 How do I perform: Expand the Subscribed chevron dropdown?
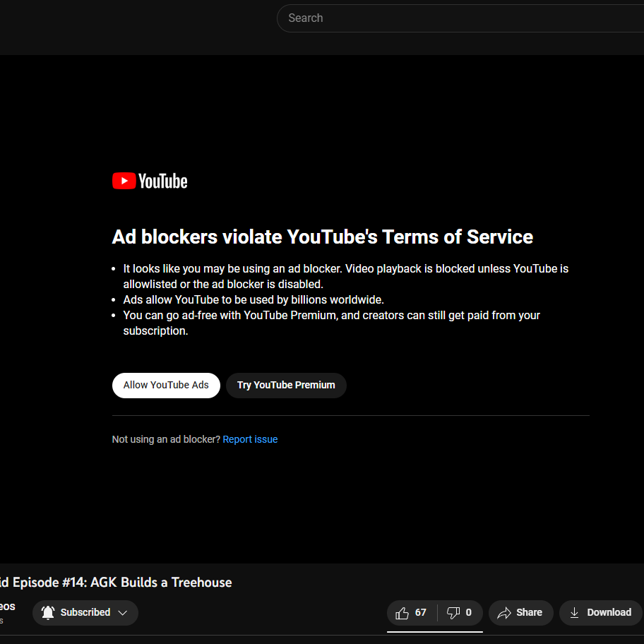[x=123, y=613]
